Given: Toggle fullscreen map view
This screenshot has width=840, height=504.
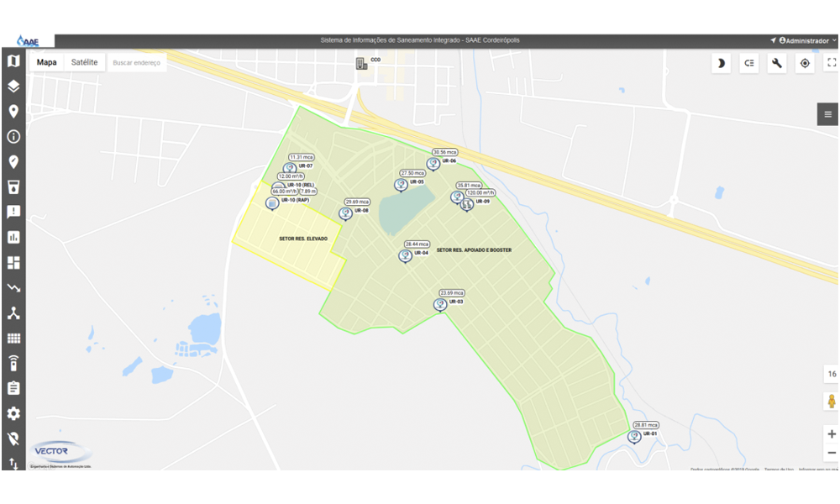Looking at the screenshot, I should pos(832,63).
